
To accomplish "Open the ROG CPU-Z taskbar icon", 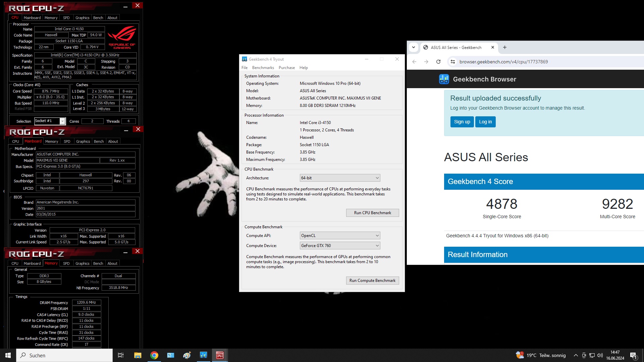I will [220, 355].
